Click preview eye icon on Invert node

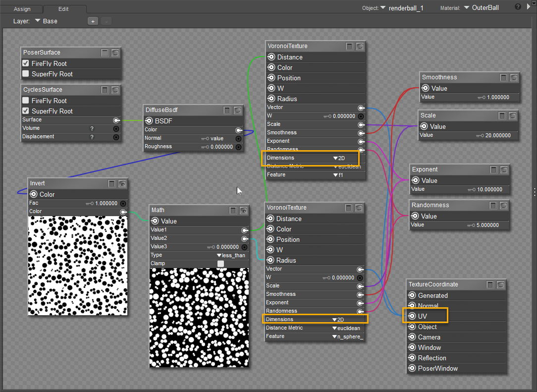pos(122,184)
